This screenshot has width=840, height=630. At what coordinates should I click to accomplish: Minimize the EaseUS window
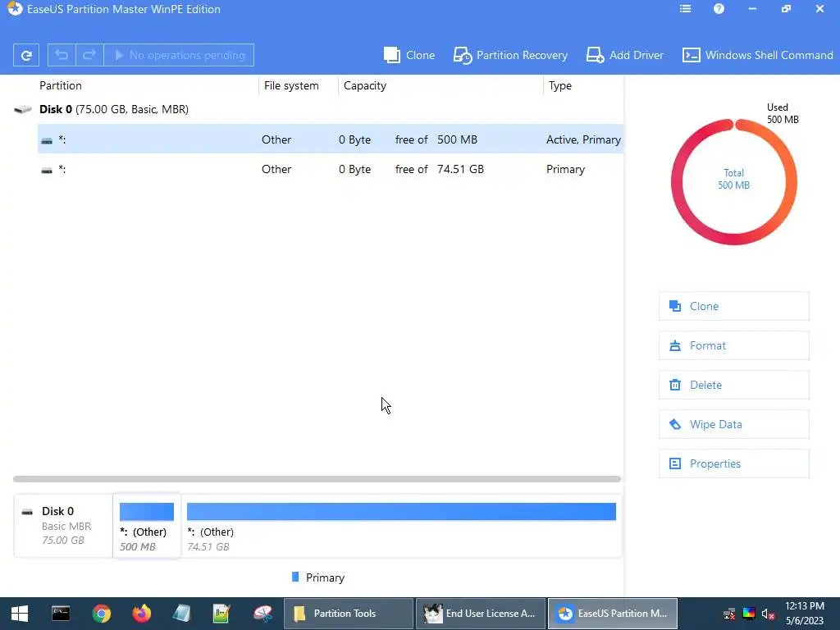coord(753,9)
